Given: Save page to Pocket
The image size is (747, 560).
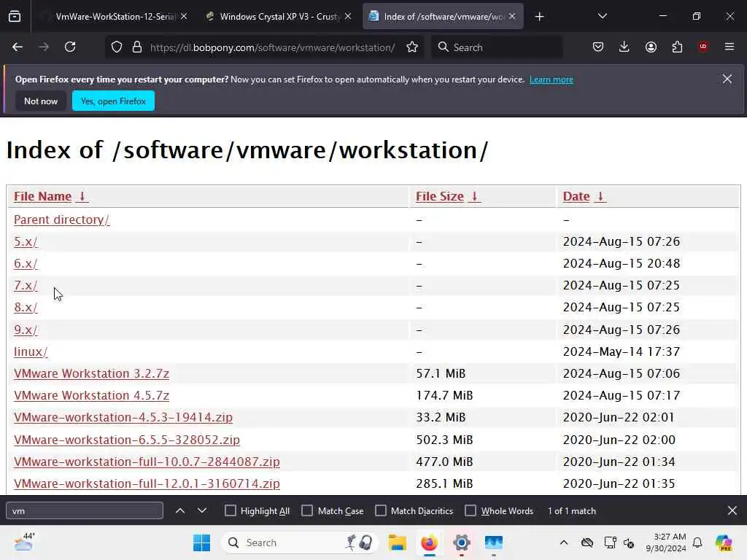Looking at the screenshot, I should 598,47.
